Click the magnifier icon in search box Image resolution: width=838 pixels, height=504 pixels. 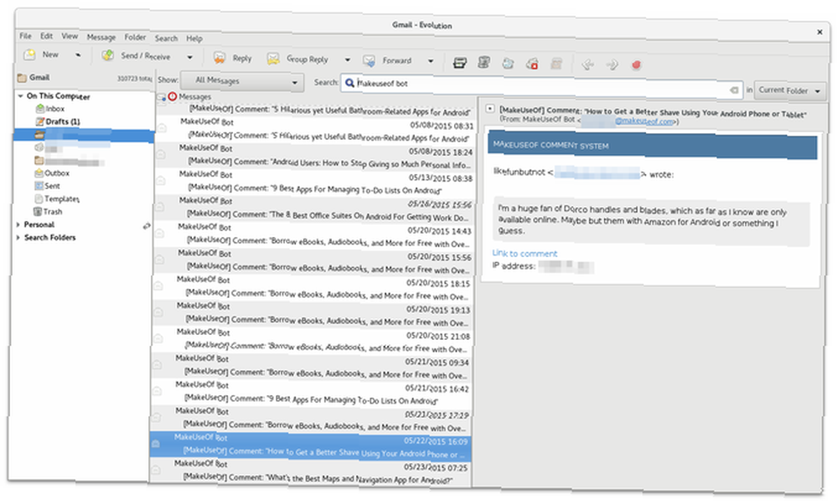349,83
